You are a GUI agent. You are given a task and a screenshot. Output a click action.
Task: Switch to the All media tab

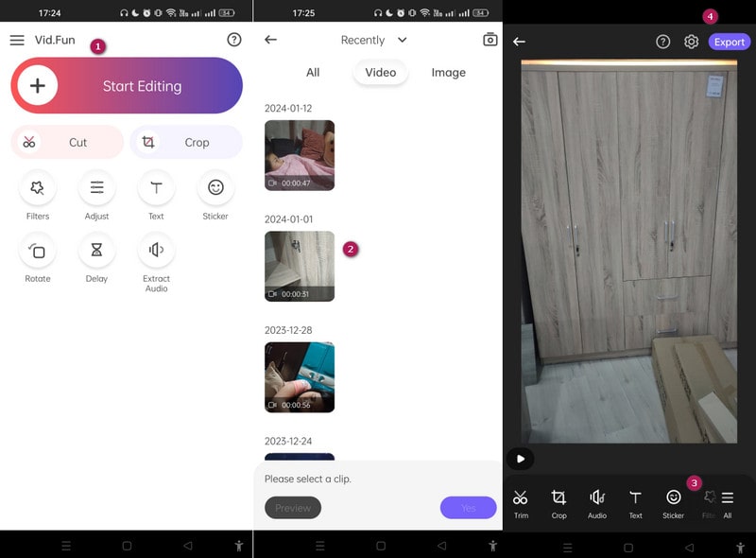point(313,72)
